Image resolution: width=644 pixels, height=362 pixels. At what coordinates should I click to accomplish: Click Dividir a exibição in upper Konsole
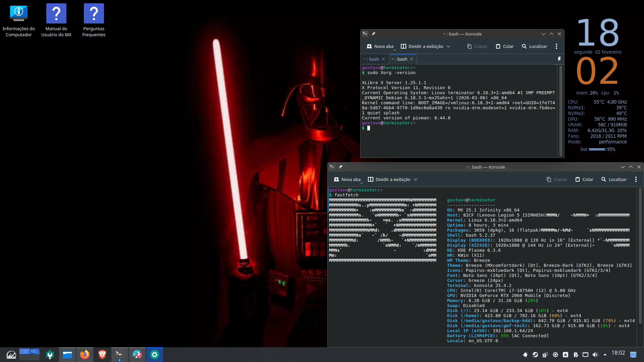click(x=422, y=46)
